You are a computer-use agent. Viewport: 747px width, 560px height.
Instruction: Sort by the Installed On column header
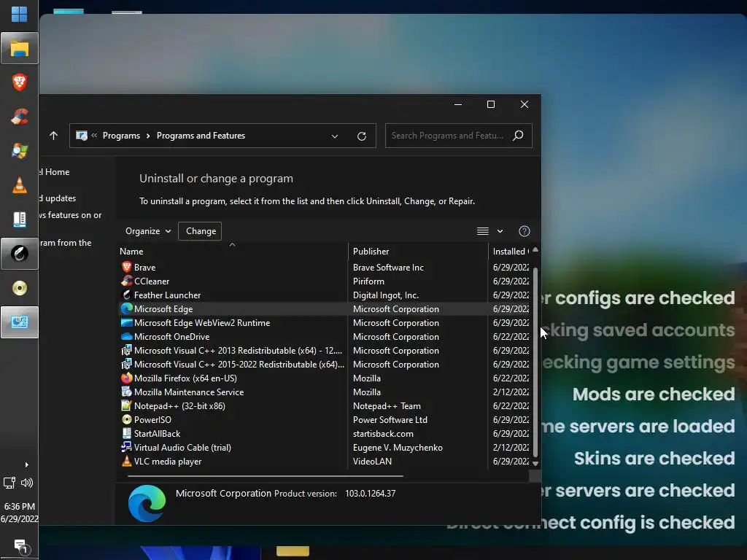[x=510, y=251]
